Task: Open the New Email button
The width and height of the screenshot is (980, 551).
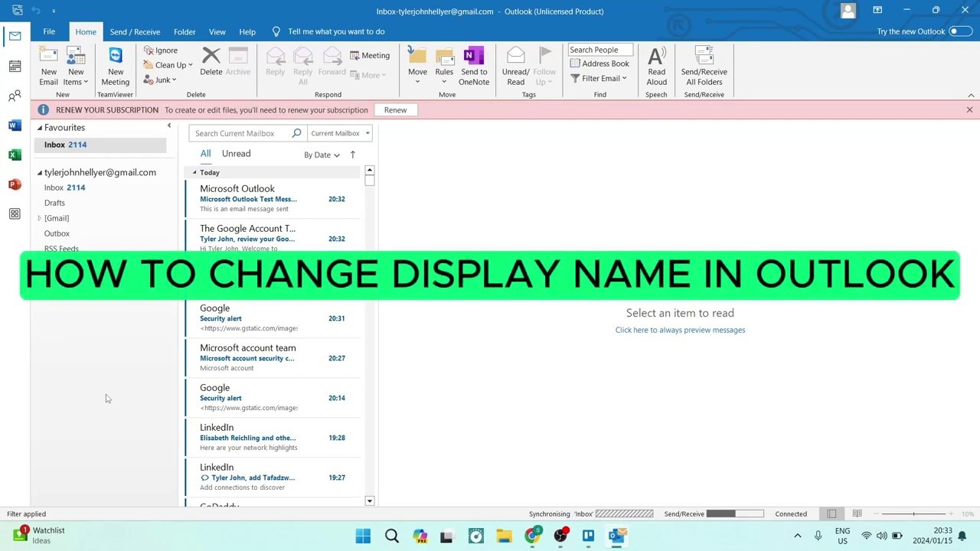Action: point(48,66)
